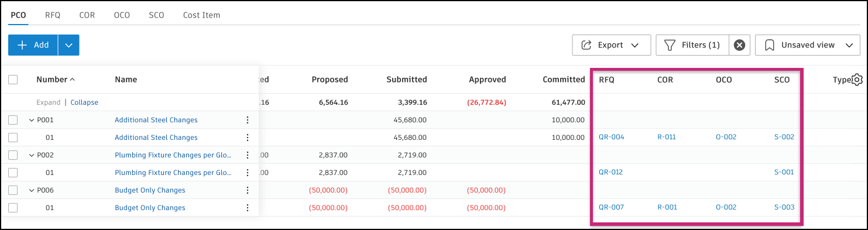Click the Type column header
Viewport: 868px width, 230px height.
point(841,80)
